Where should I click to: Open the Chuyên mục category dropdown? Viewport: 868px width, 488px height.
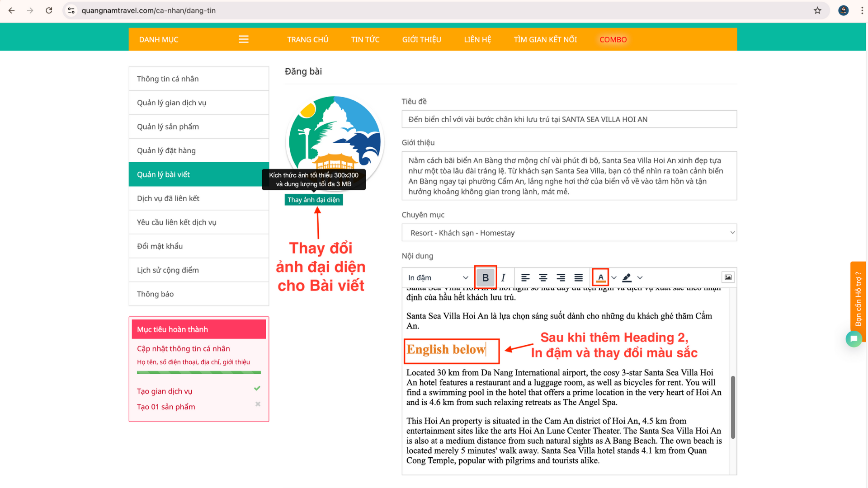point(569,233)
